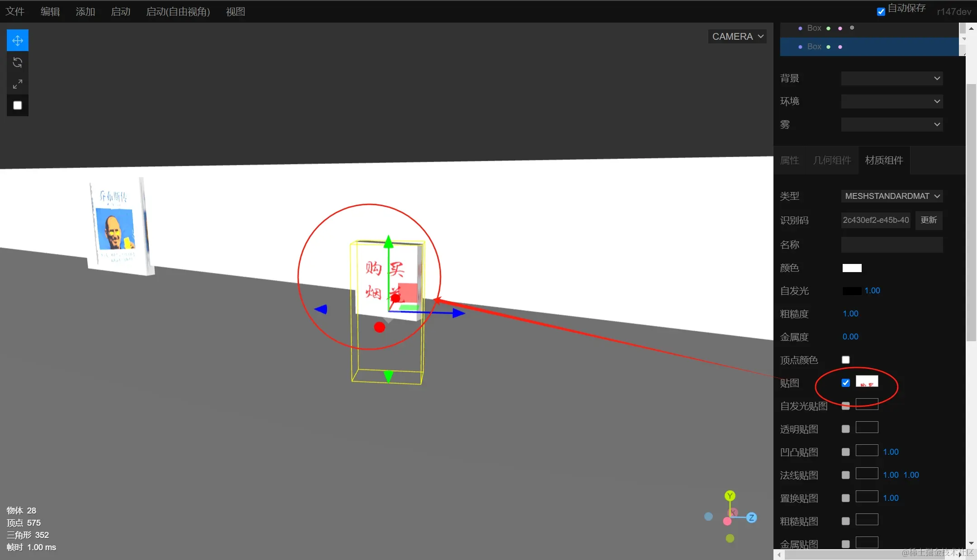Click the Z axis on viewport gizmo
The height and width of the screenshot is (560, 977).
(x=751, y=518)
